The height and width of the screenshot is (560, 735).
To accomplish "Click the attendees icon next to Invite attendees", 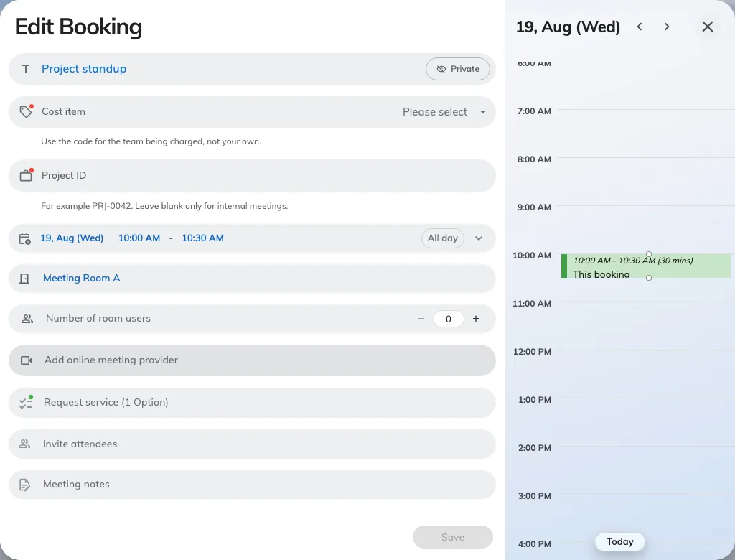I will (24, 444).
